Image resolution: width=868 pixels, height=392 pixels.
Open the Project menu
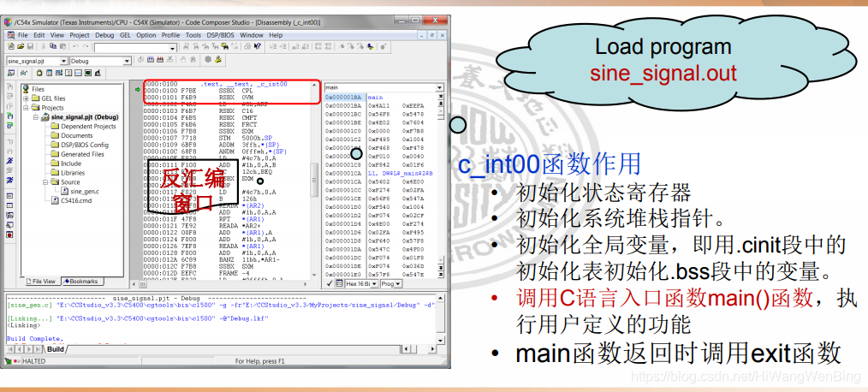click(79, 35)
